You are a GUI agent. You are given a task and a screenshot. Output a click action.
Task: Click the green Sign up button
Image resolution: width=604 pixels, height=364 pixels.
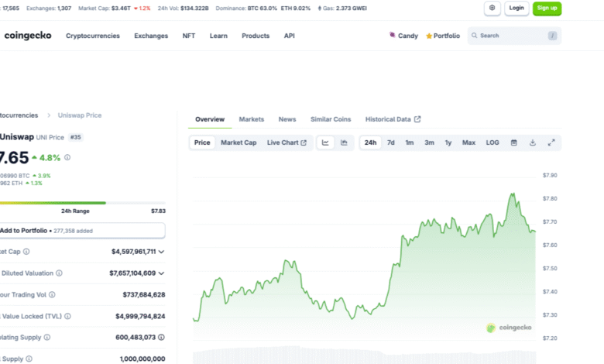[547, 8]
